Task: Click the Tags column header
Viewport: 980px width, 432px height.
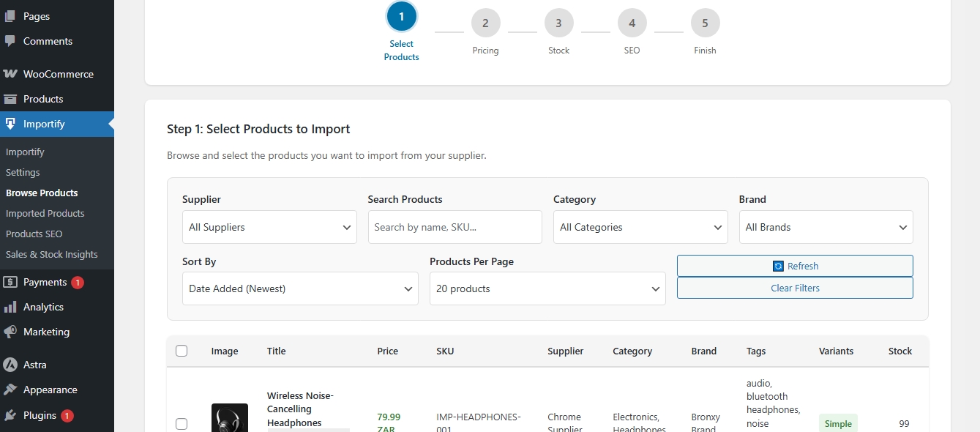Action: (x=756, y=351)
